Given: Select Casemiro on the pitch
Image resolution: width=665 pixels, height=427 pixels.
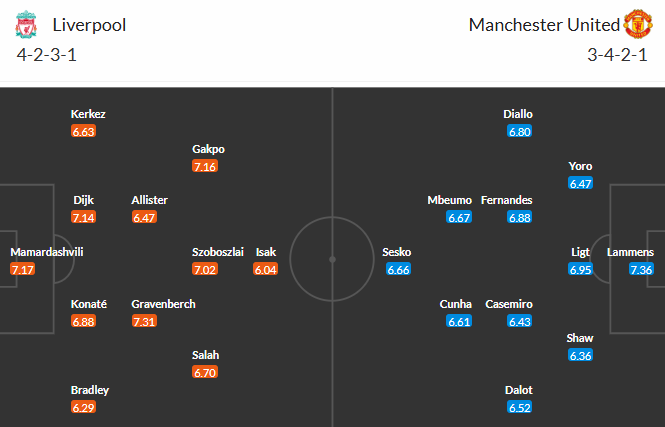Looking at the screenshot, I should pyautogui.click(x=510, y=304).
